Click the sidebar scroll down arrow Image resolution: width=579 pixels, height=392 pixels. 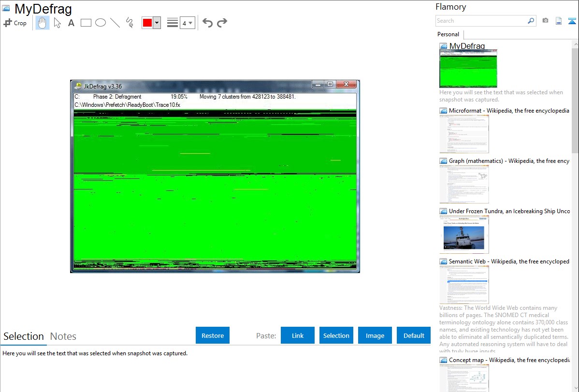tap(575, 388)
